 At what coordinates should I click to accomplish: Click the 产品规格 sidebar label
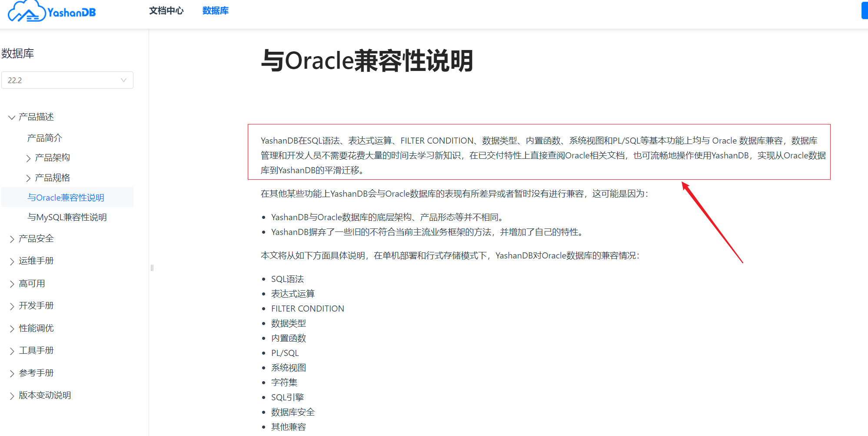click(x=53, y=178)
